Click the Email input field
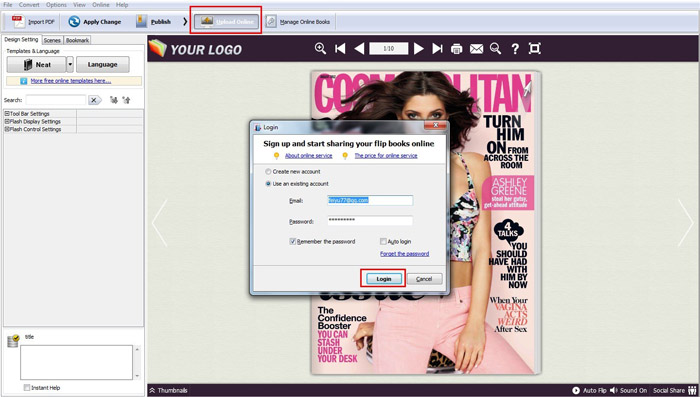This screenshot has width=700, height=397. point(370,200)
